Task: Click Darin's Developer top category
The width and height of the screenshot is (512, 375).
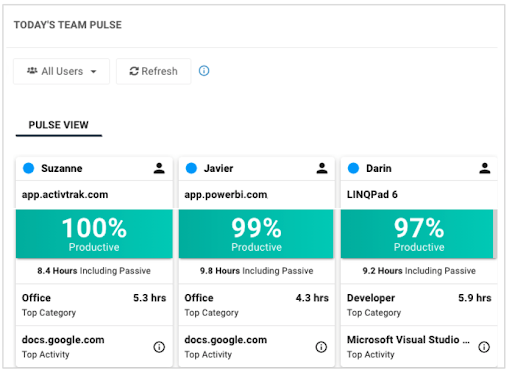Action: tap(371, 298)
